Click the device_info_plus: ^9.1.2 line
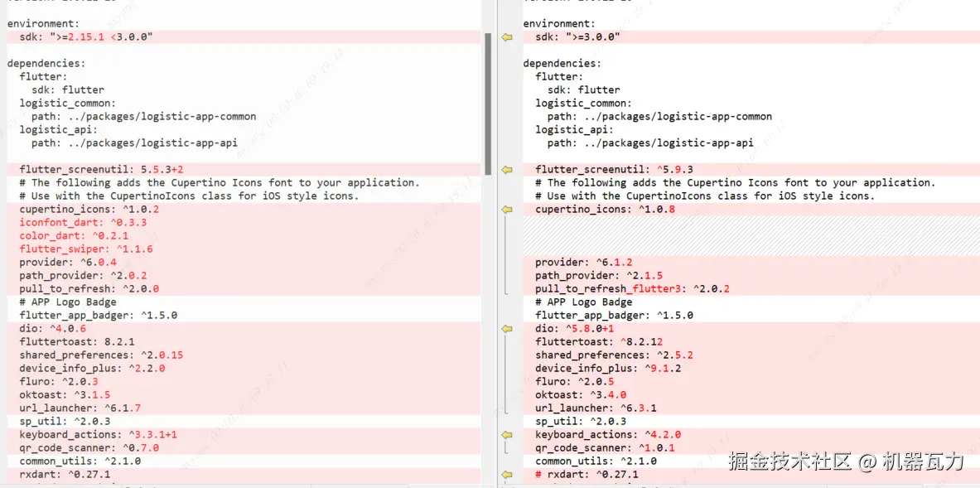980x488 pixels. tap(751, 368)
